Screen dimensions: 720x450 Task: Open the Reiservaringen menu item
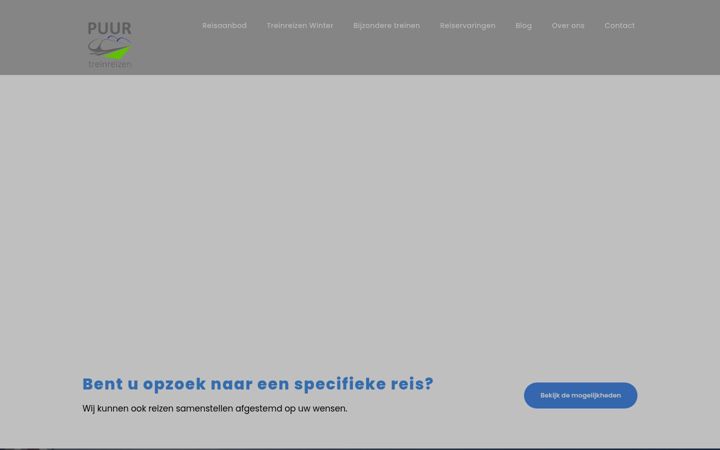pyautogui.click(x=467, y=26)
